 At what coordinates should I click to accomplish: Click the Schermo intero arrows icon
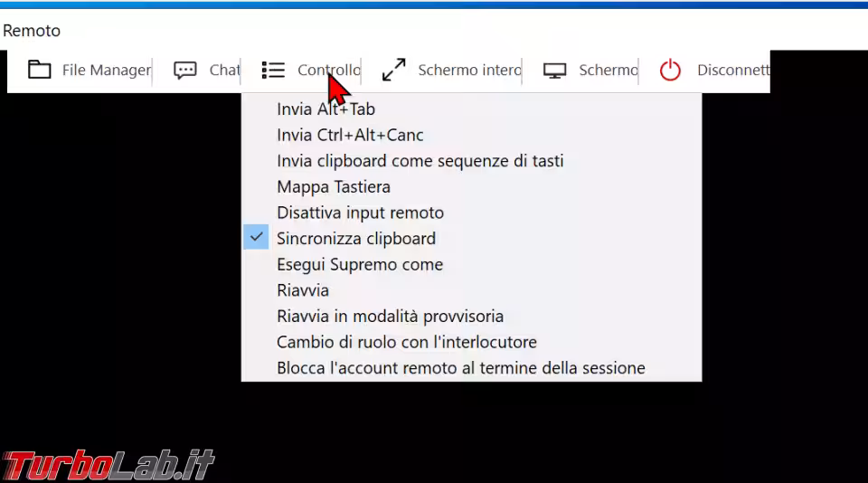pos(393,70)
